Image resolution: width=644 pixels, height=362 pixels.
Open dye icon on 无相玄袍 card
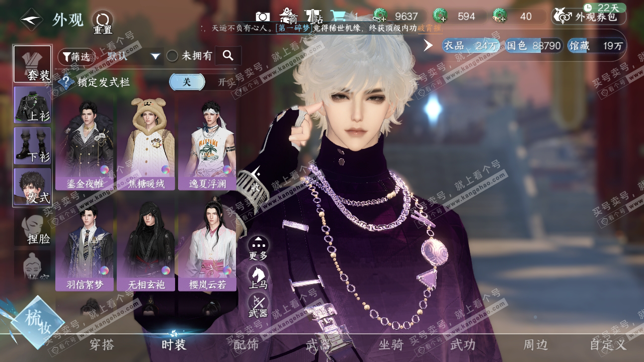(166, 270)
